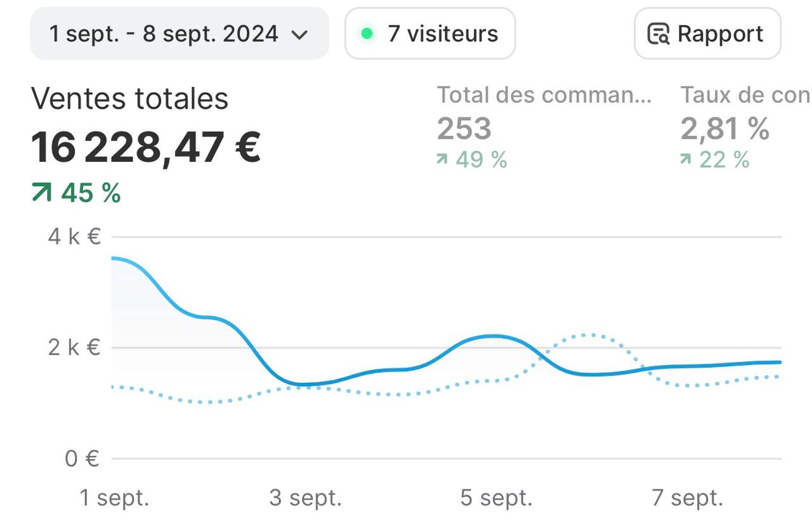
Task: Click the up arrow next to 22 %
Action: [685, 159]
